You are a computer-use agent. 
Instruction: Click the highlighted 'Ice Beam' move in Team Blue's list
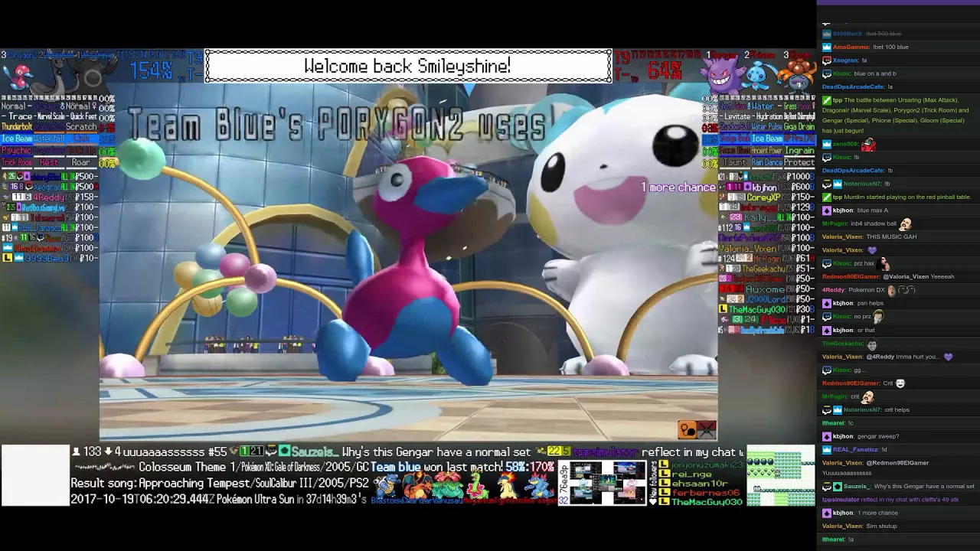tap(17, 139)
